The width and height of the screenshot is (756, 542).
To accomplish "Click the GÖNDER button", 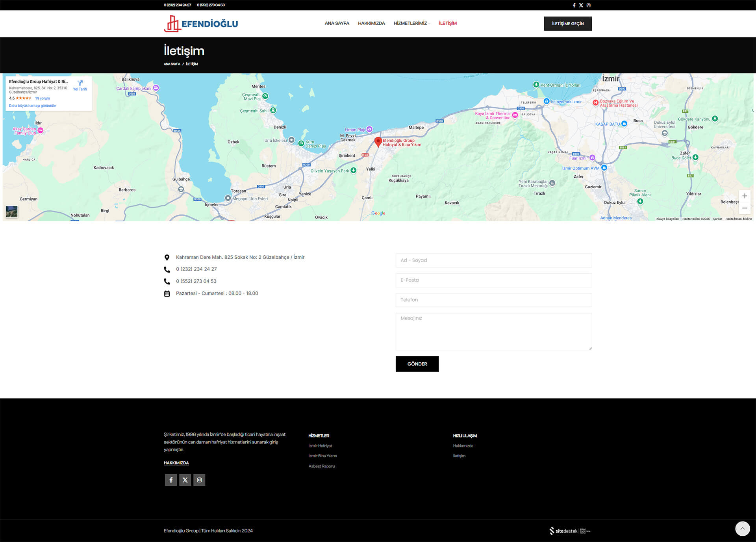I will pos(417,364).
